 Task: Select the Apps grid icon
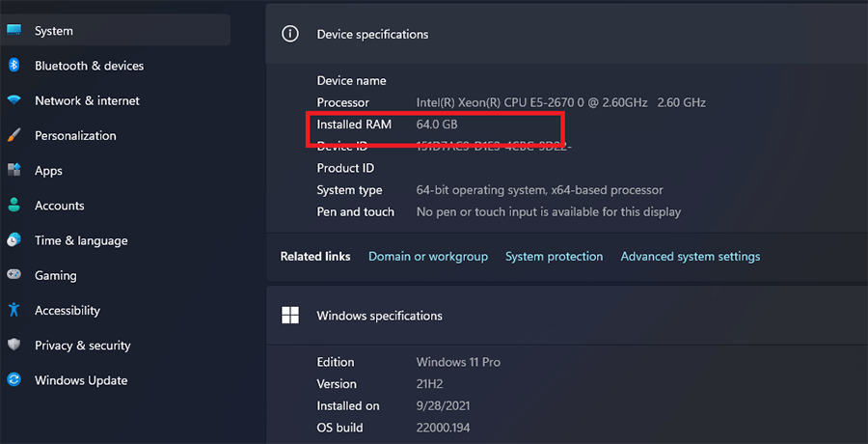tap(14, 171)
